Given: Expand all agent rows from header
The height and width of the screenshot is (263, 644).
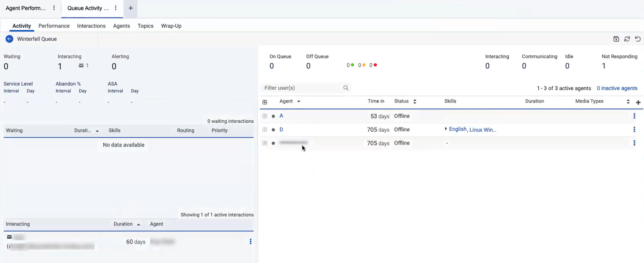Looking at the screenshot, I should coord(265,102).
